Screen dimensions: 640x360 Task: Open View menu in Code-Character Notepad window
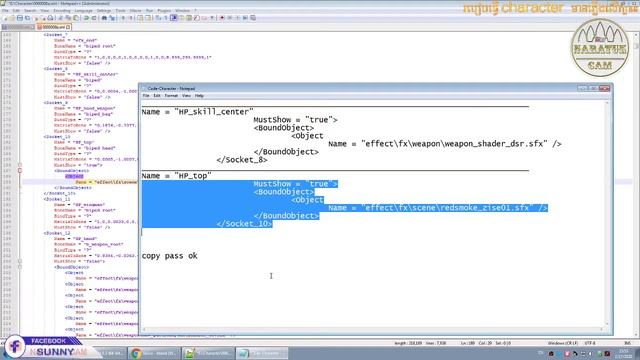(x=186, y=96)
